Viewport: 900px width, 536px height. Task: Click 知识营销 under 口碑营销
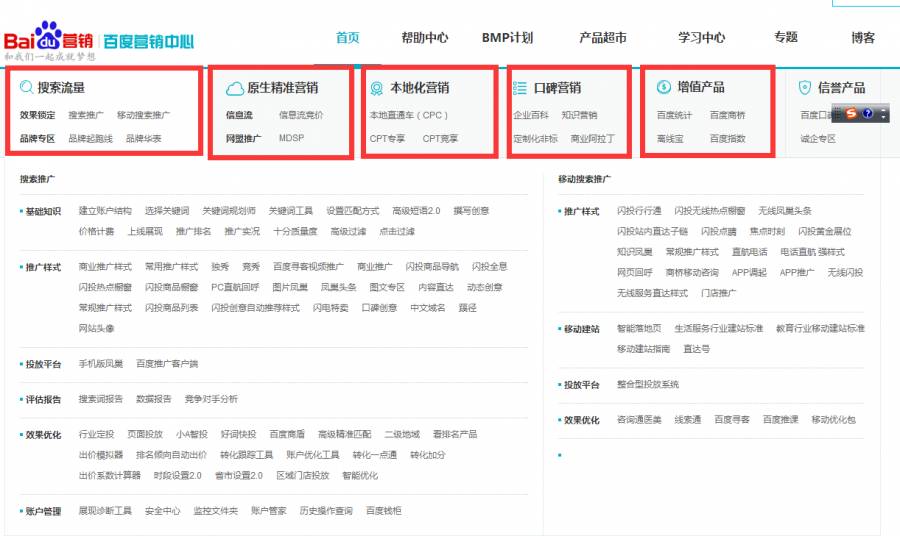[x=579, y=115]
